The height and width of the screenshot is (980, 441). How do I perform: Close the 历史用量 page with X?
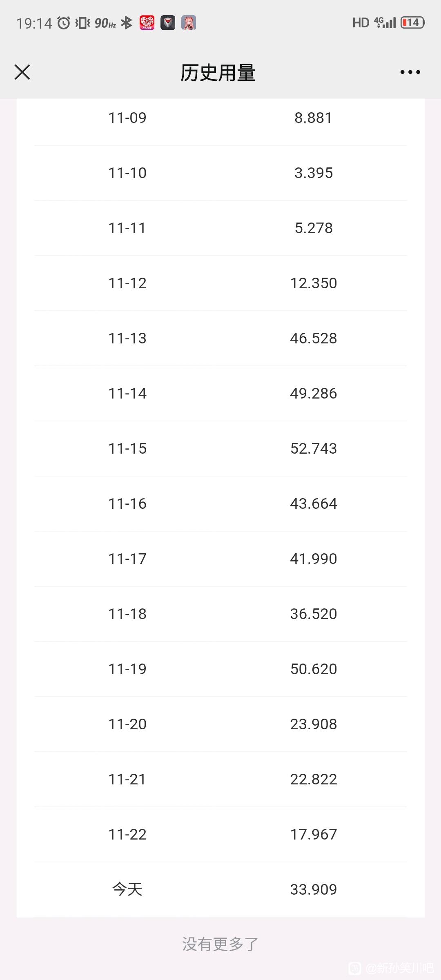pyautogui.click(x=22, y=72)
